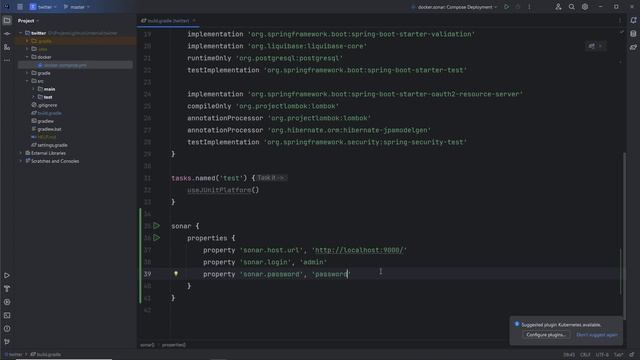Expand External Libraries node

tap(21, 153)
